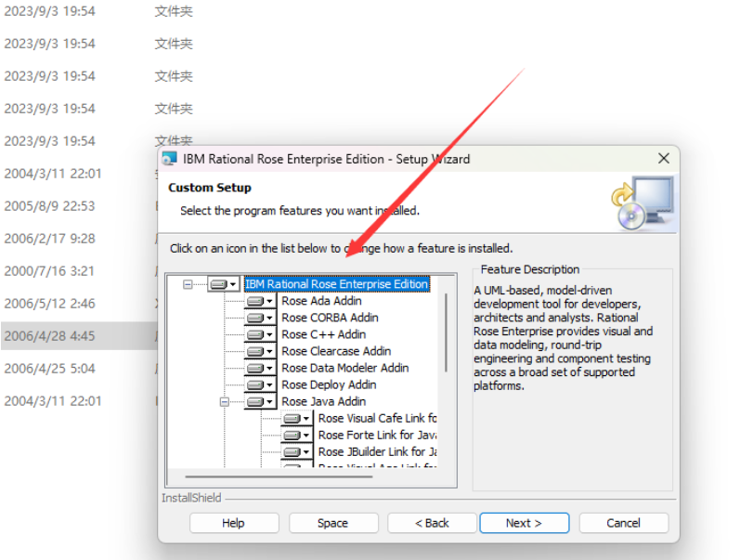Viewport: 753px width, 560px height.
Task: Select the file row dated 2005/8/9 22:53
Action: [x=79, y=206]
